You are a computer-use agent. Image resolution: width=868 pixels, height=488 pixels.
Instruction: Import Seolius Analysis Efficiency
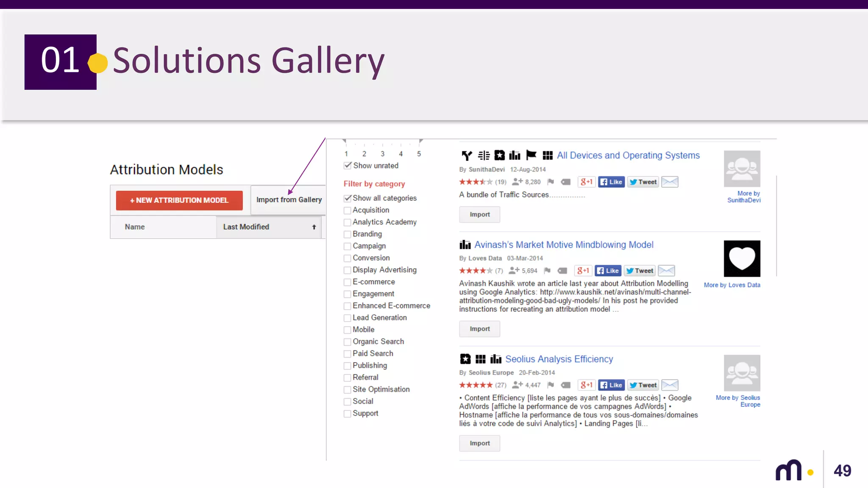tap(479, 444)
